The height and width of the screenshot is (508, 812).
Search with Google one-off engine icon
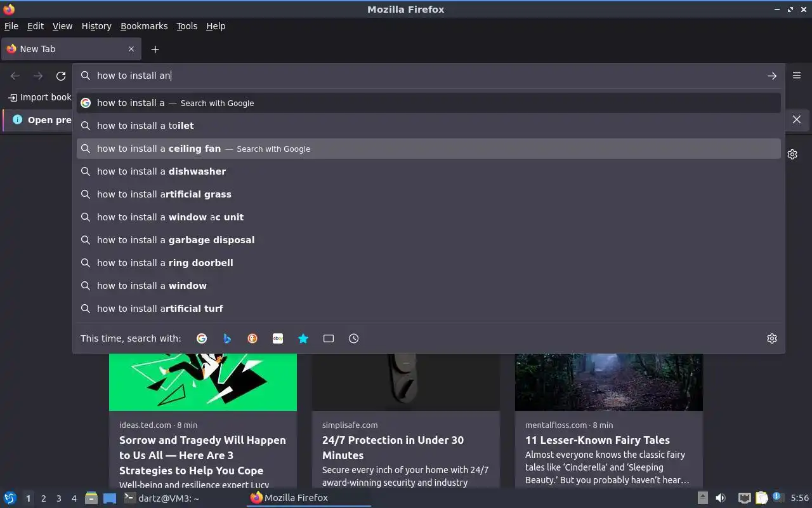(x=202, y=338)
